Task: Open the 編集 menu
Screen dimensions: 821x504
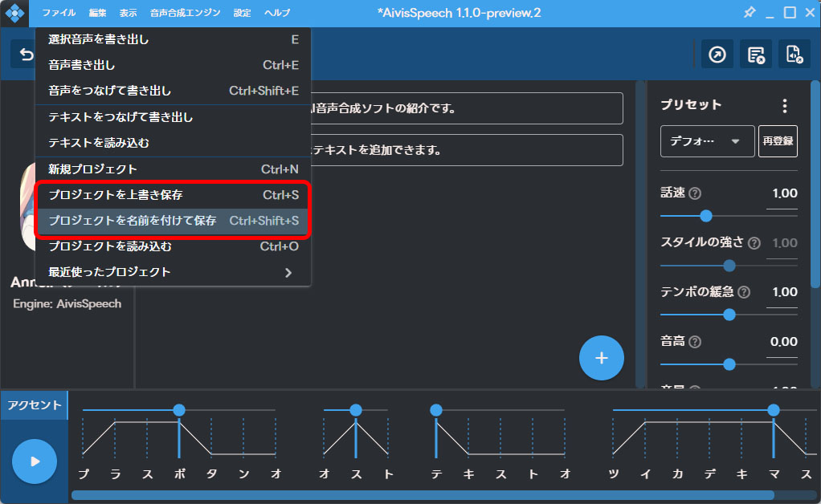Action: (x=97, y=13)
